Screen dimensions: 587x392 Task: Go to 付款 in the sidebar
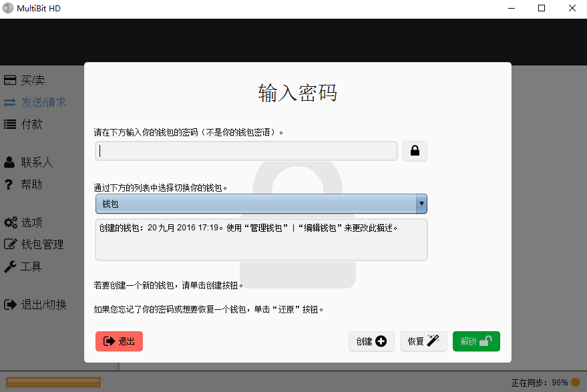23,124
